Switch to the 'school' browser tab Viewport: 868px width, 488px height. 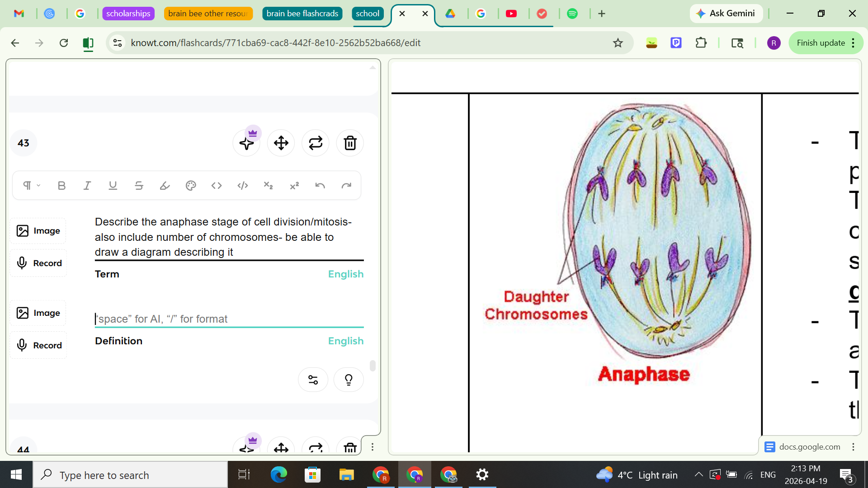(x=368, y=14)
